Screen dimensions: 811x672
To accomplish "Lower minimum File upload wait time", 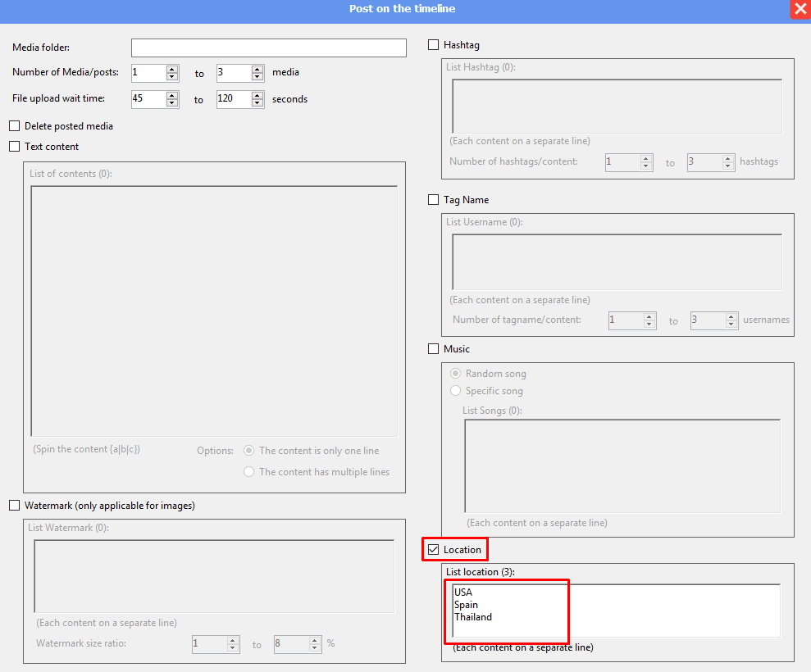I will [172, 103].
